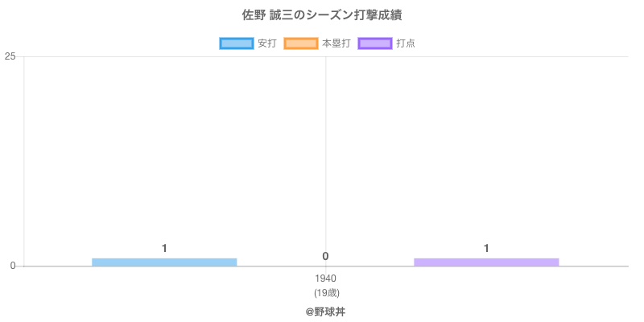Viewport: 644px width, 322px height.
Task: Click the purple 打点 legend swatch
Action: click(x=374, y=43)
